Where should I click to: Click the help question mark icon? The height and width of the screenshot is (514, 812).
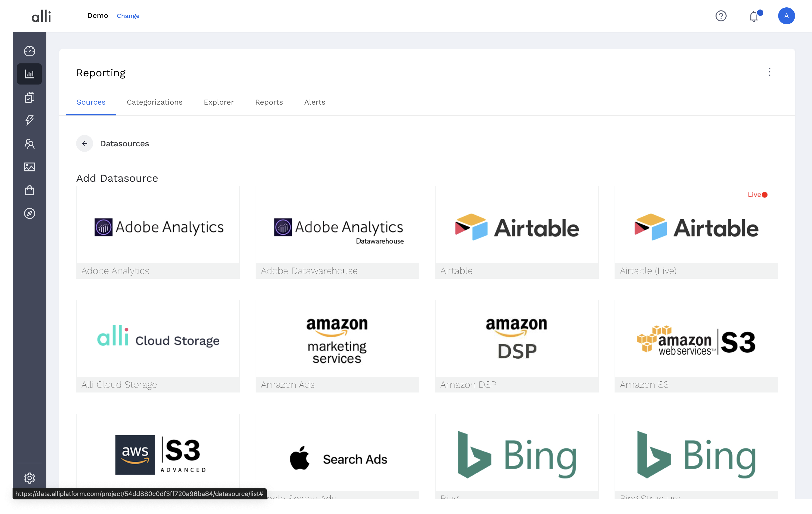click(x=721, y=16)
